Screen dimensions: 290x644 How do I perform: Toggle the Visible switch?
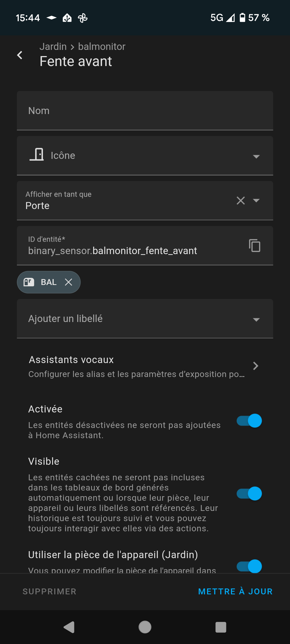(x=249, y=493)
